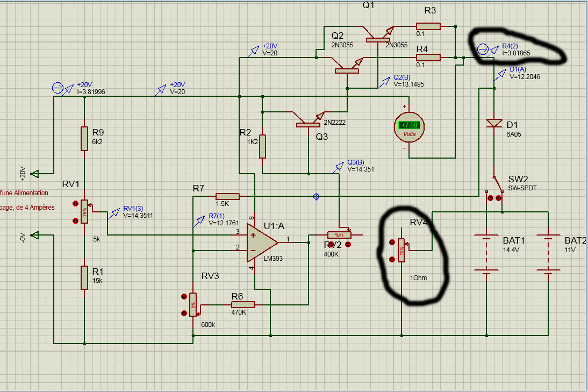Image resolution: width=588 pixels, height=392 pixels.
Task: Click RV3's lower red adjust button
Action: (184, 313)
